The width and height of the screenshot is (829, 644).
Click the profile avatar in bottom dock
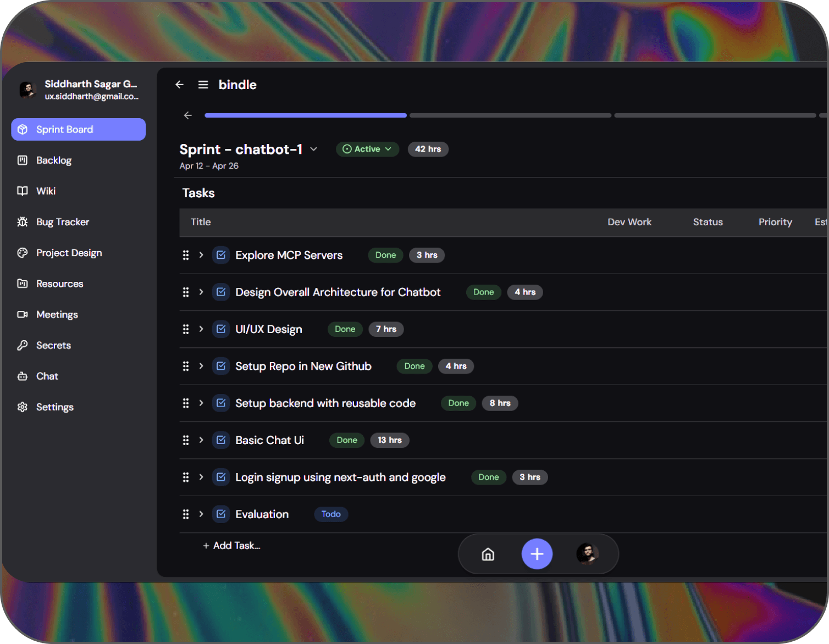click(587, 554)
